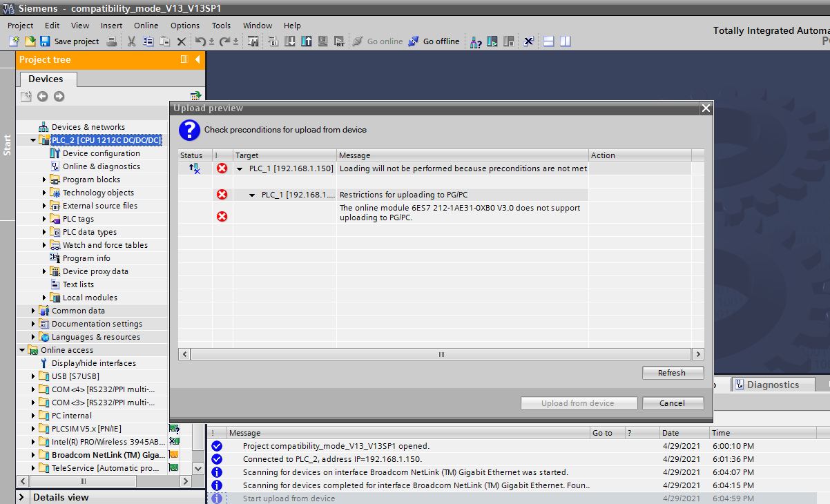Image resolution: width=830 pixels, height=504 pixels.
Task: Open the Insert menu
Action: tap(111, 26)
